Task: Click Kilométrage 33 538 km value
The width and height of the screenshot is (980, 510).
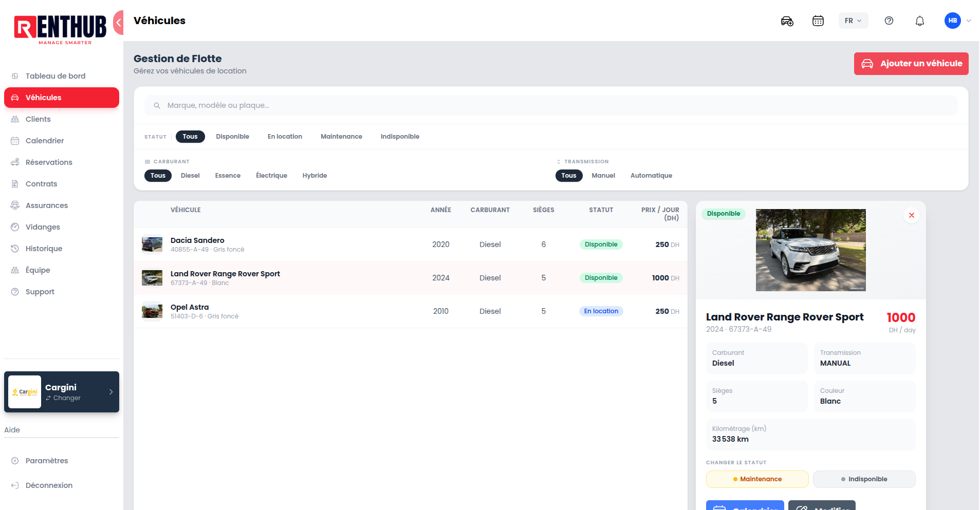Action: pyautogui.click(x=730, y=439)
